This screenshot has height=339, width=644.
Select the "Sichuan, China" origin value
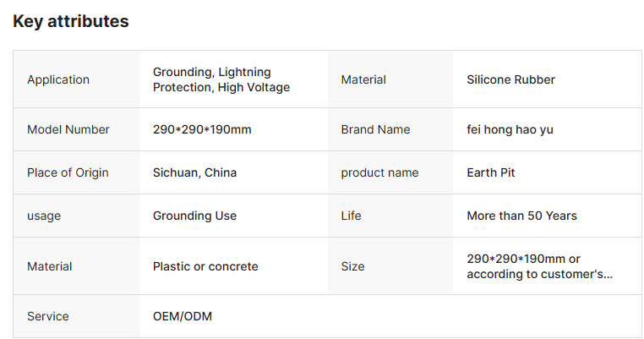coord(194,172)
